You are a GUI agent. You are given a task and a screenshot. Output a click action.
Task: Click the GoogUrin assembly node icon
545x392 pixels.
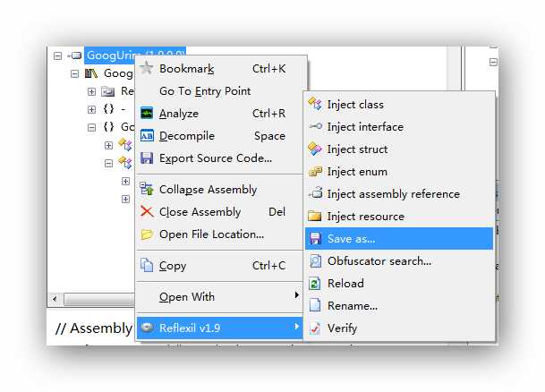tap(74, 55)
